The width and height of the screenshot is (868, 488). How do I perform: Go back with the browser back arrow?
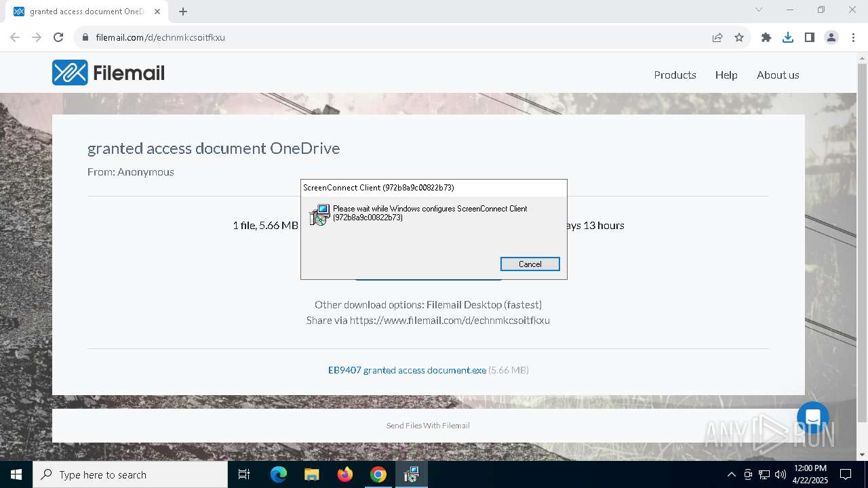tap(15, 37)
